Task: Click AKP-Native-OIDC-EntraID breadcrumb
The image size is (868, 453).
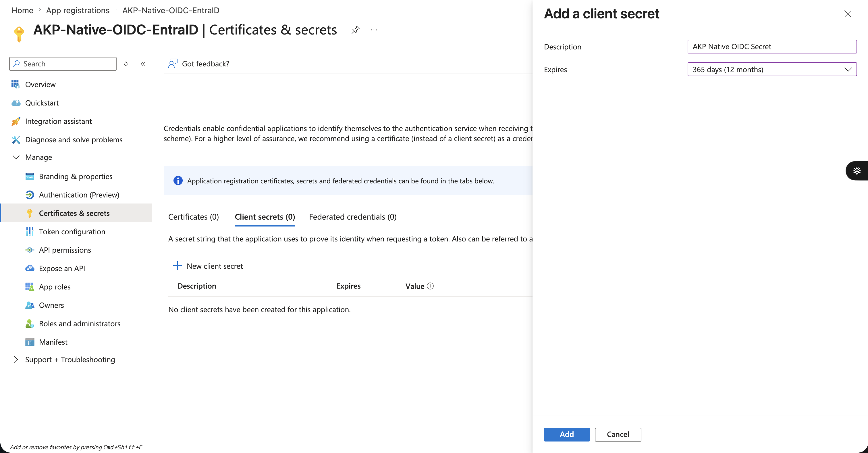Action: click(x=171, y=10)
